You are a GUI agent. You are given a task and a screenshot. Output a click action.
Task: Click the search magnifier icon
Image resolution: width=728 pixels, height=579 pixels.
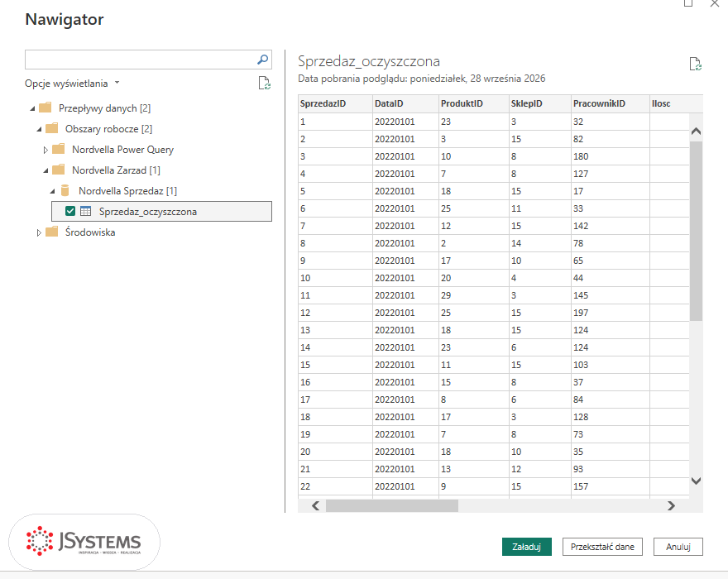(262, 60)
